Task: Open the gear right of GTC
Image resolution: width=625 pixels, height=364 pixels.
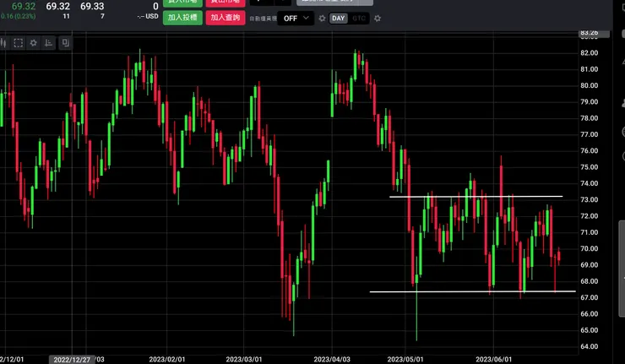Action: click(x=378, y=19)
